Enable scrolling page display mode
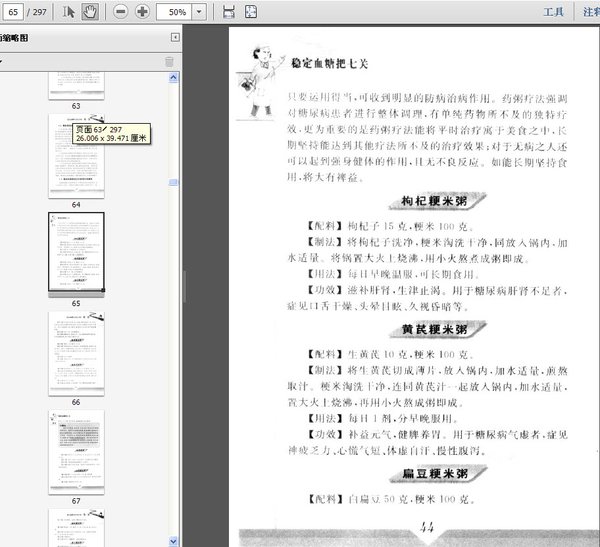 click(229, 12)
